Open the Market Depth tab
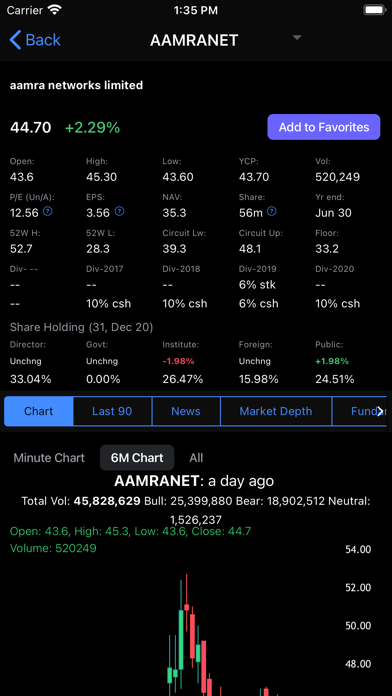The image size is (392, 696). click(x=276, y=411)
